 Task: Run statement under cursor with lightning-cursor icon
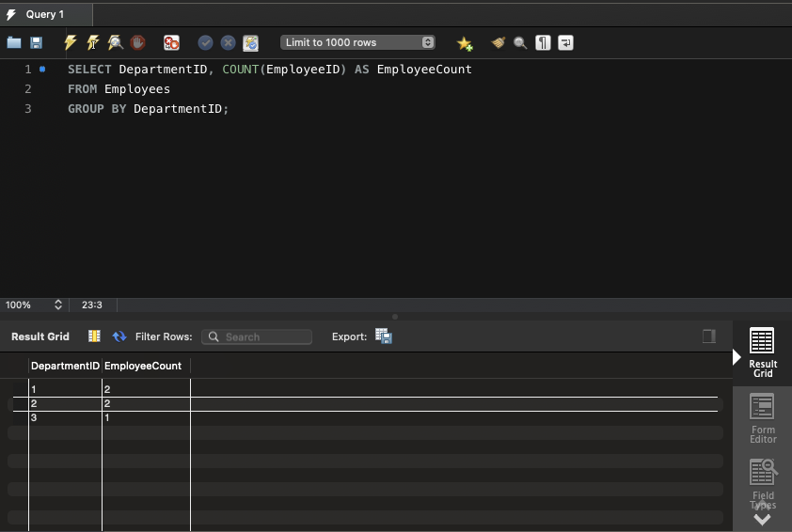92,42
